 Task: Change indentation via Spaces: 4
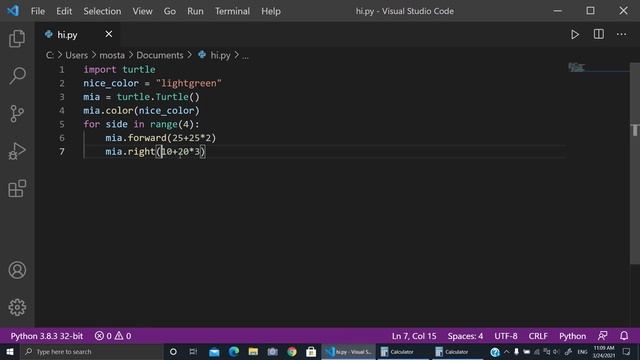(465, 336)
